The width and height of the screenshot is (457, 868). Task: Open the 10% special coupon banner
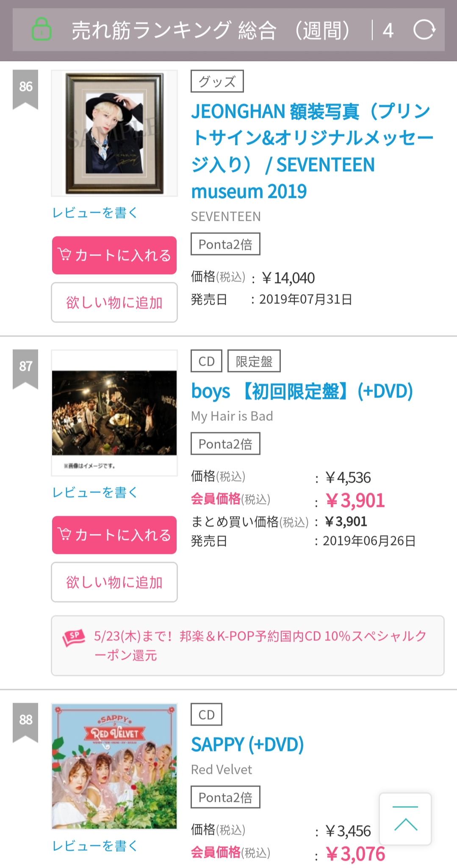pyautogui.click(x=259, y=645)
